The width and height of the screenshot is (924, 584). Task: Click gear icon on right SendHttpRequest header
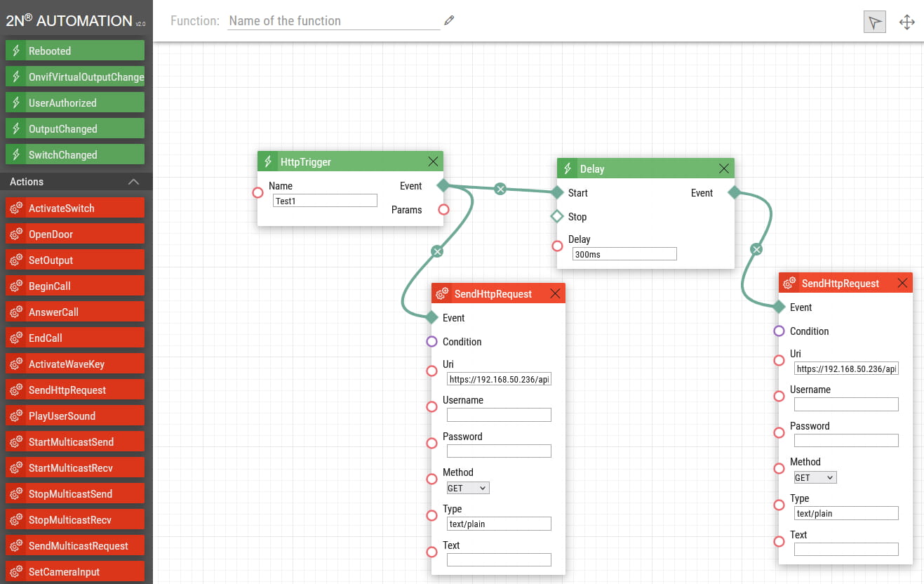pos(789,283)
